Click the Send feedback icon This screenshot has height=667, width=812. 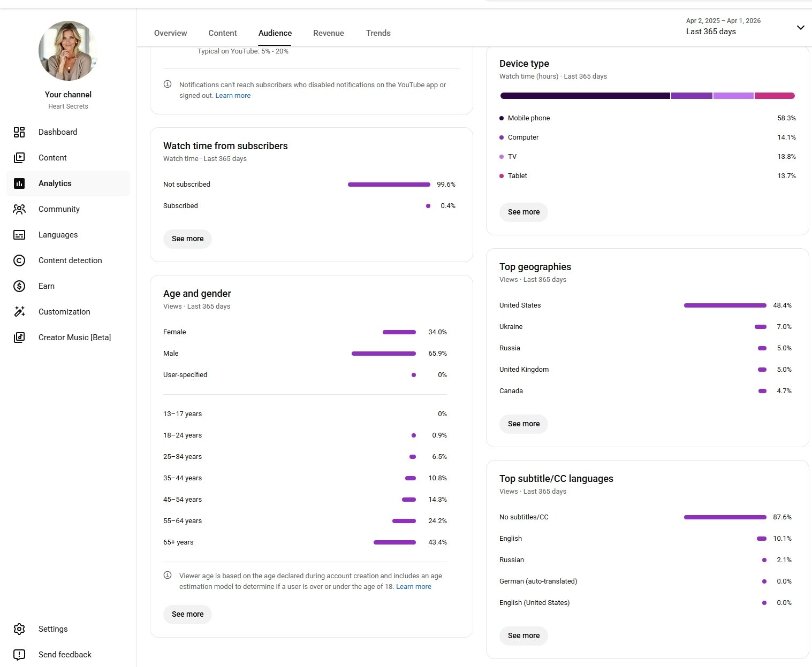coord(19,655)
